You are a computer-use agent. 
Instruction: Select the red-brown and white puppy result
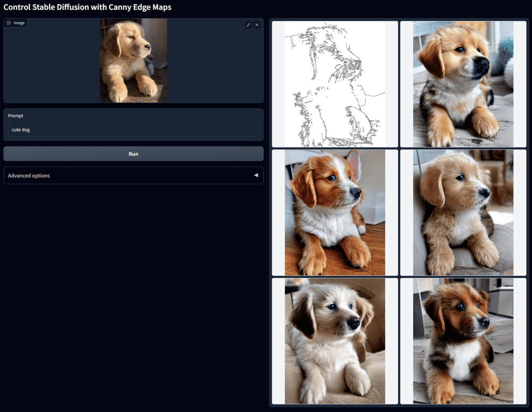pos(335,213)
